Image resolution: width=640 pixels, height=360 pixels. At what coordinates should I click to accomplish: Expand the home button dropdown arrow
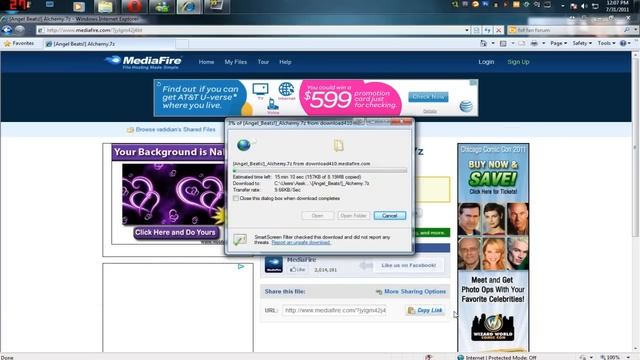(x=493, y=43)
